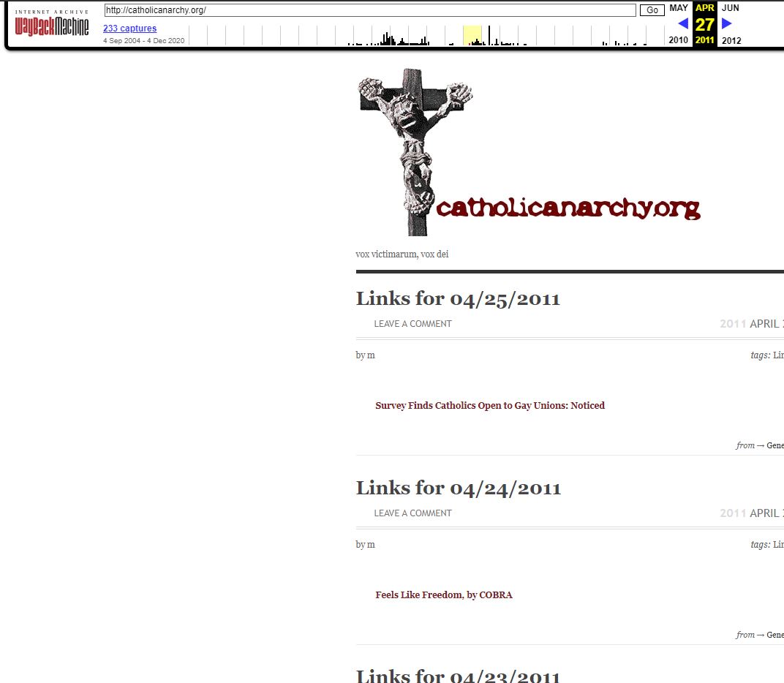Jump to MAY 2010 capture

678,8
